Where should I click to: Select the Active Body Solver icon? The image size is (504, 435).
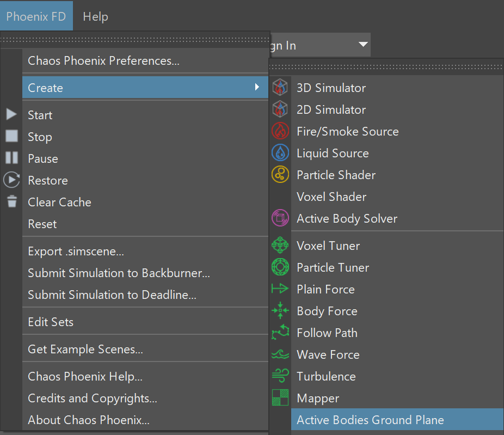(280, 218)
